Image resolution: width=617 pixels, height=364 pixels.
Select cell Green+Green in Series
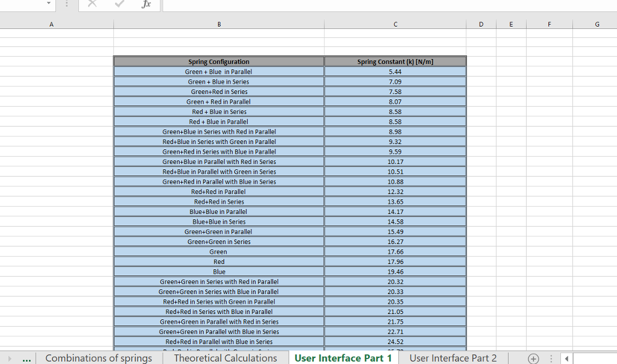point(219,242)
